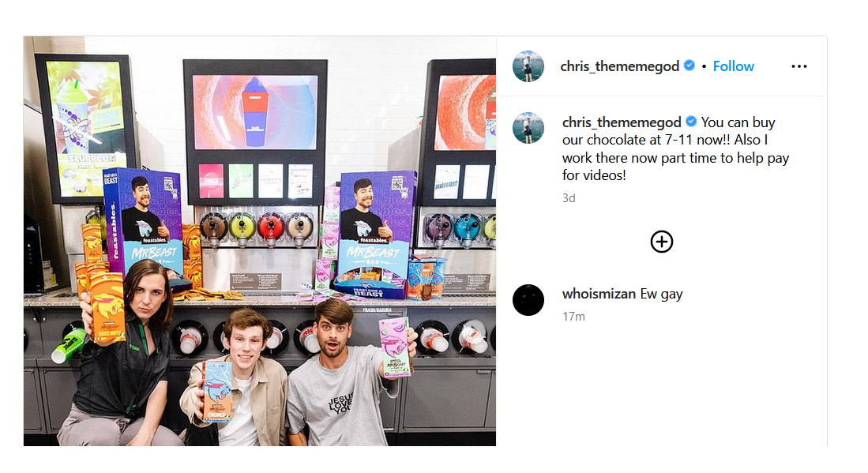The width and height of the screenshot is (868, 473).
Task: Open the 7-11 chocolate post photo
Action: pos(260,241)
